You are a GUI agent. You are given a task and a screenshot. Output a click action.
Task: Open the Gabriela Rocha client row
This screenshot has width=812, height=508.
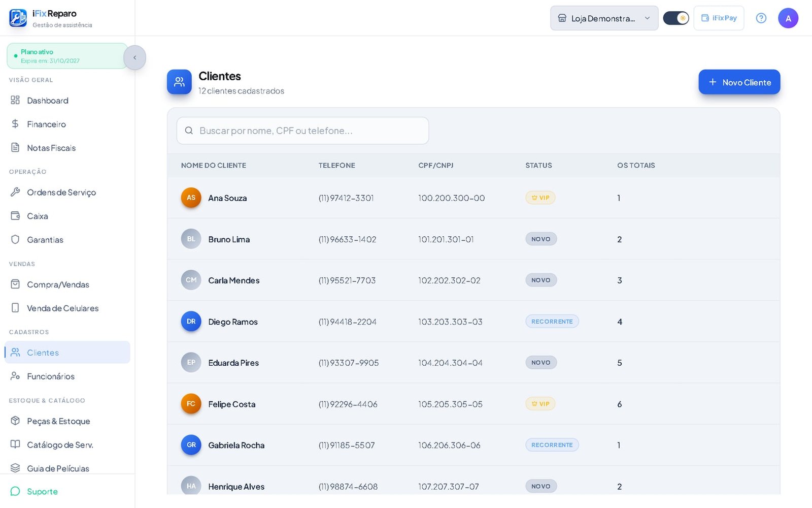point(473,445)
